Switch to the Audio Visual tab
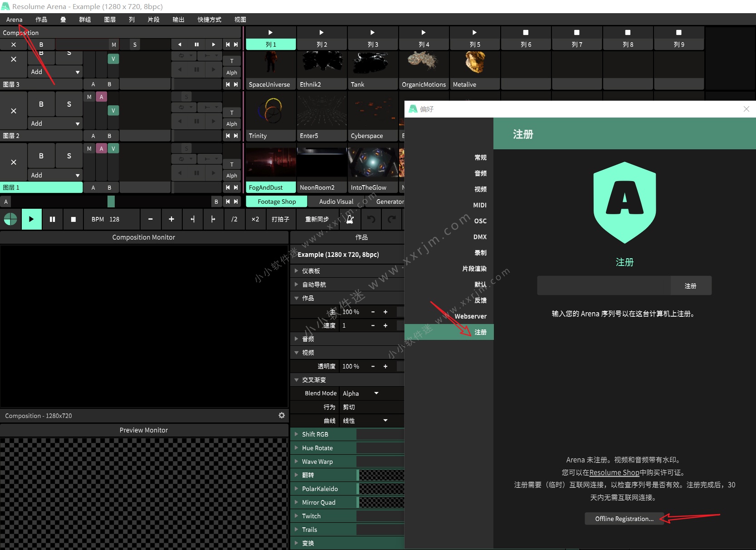The height and width of the screenshot is (550, 756). point(336,201)
